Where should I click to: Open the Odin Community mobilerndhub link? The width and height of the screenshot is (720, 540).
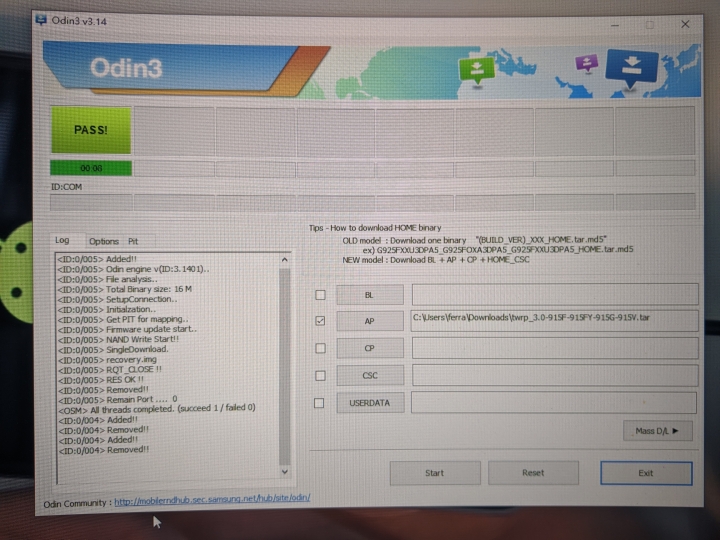point(212,499)
